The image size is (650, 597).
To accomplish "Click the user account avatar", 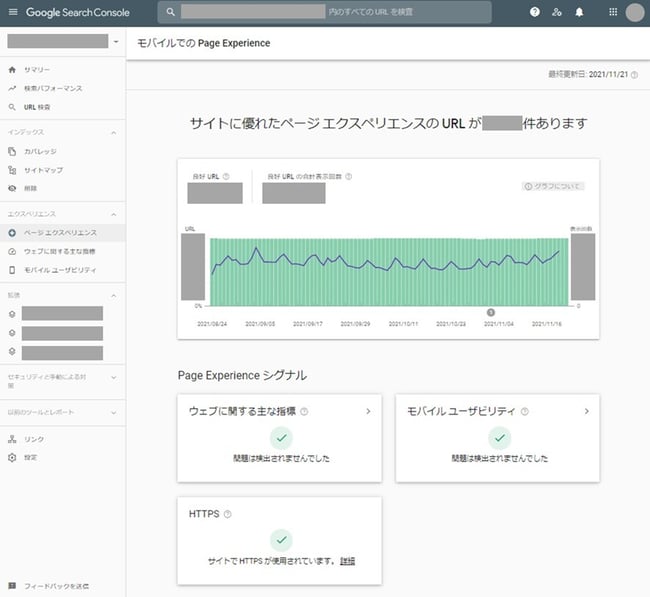I will click(x=635, y=12).
